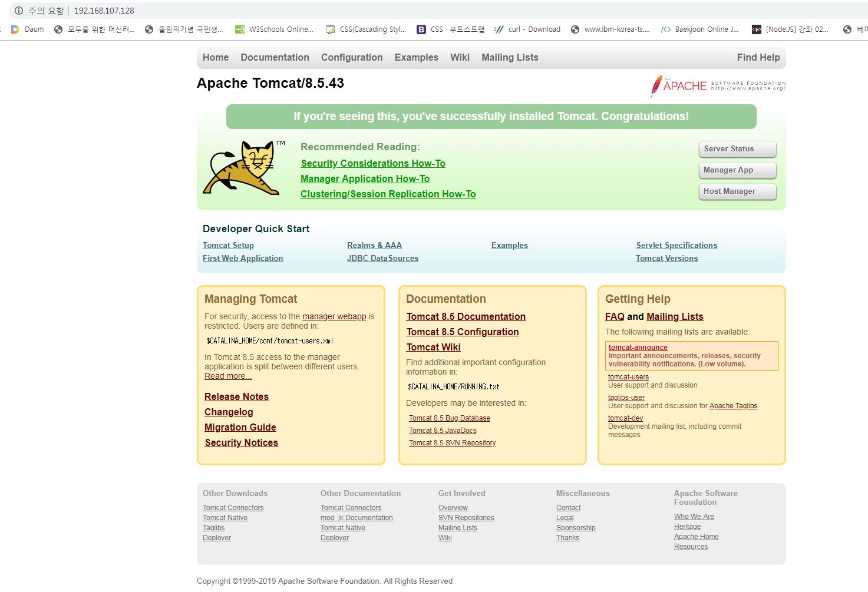Click the manager webapp link

(334, 317)
